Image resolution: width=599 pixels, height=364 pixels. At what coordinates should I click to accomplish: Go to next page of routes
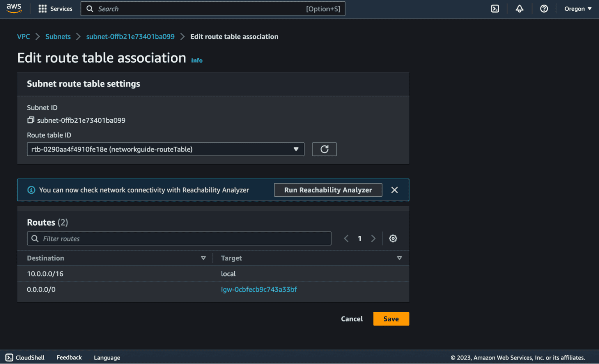pos(373,239)
